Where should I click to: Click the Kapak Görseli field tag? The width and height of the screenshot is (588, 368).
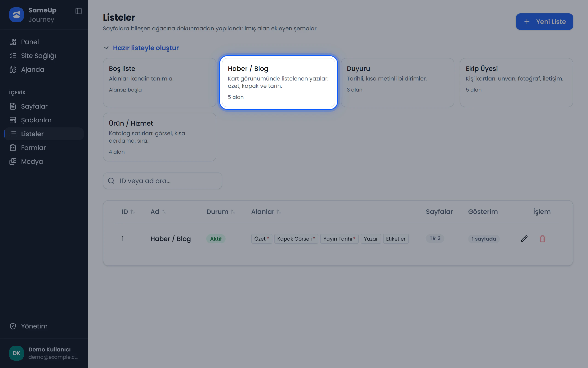tap(296, 239)
